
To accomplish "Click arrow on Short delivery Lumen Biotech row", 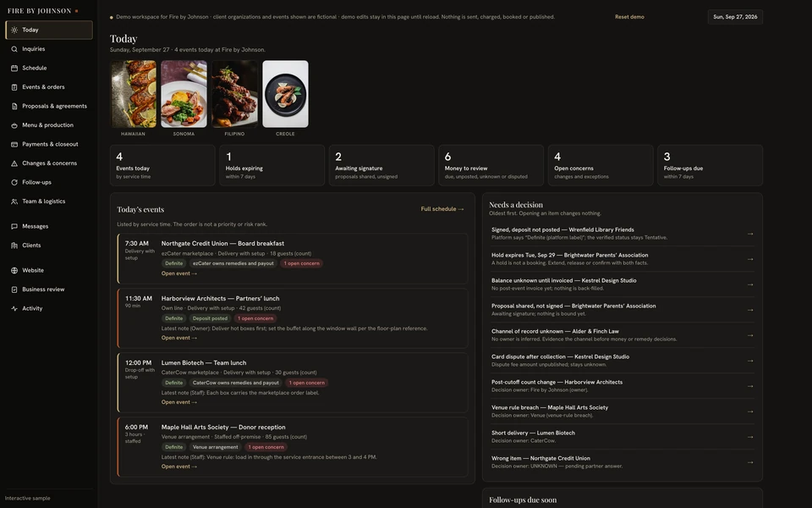I will [750, 437].
